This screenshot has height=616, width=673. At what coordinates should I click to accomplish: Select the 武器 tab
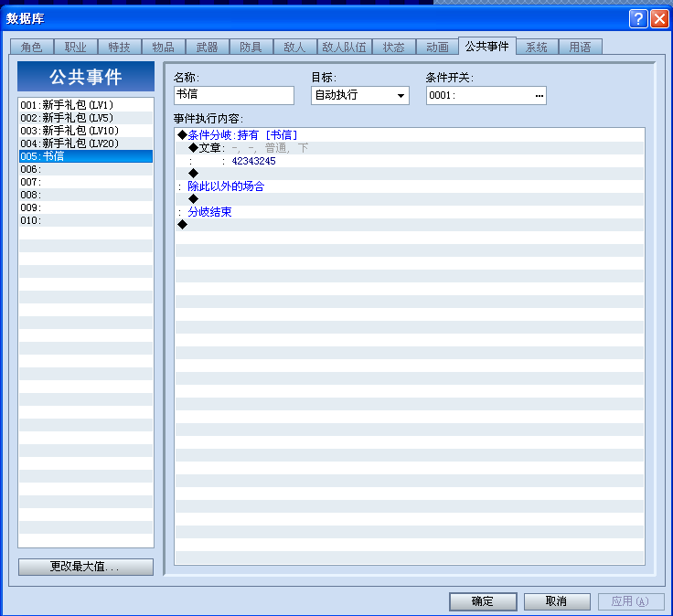(x=208, y=47)
